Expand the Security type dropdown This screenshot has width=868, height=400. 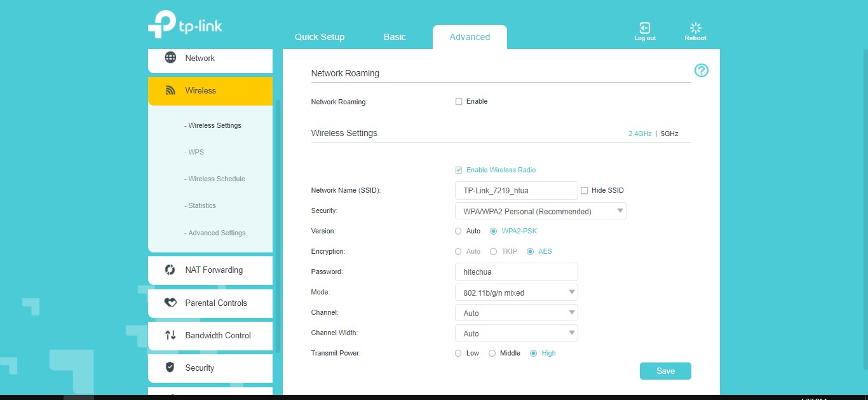pyautogui.click(x=540, y=211)
